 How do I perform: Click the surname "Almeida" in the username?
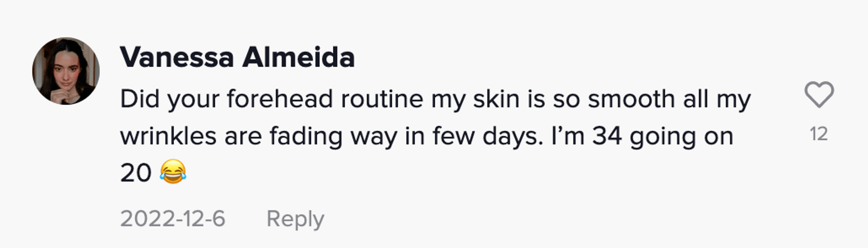(299, 57)
